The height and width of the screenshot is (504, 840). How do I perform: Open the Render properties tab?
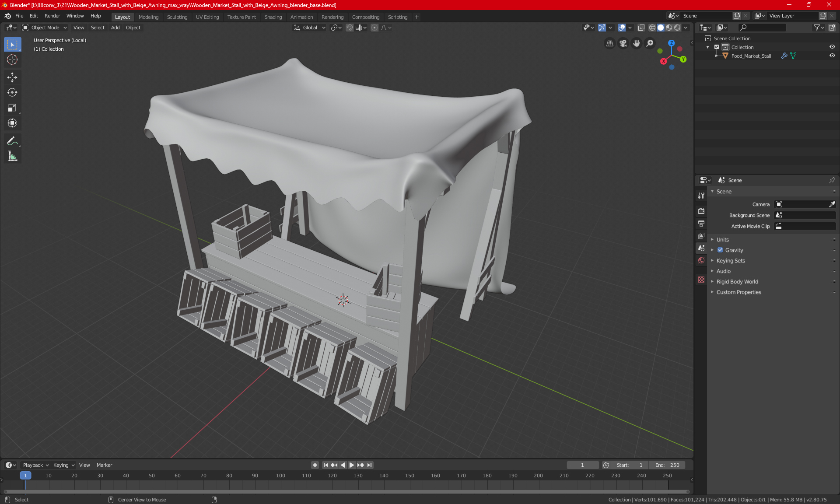(x=701, y=211)
